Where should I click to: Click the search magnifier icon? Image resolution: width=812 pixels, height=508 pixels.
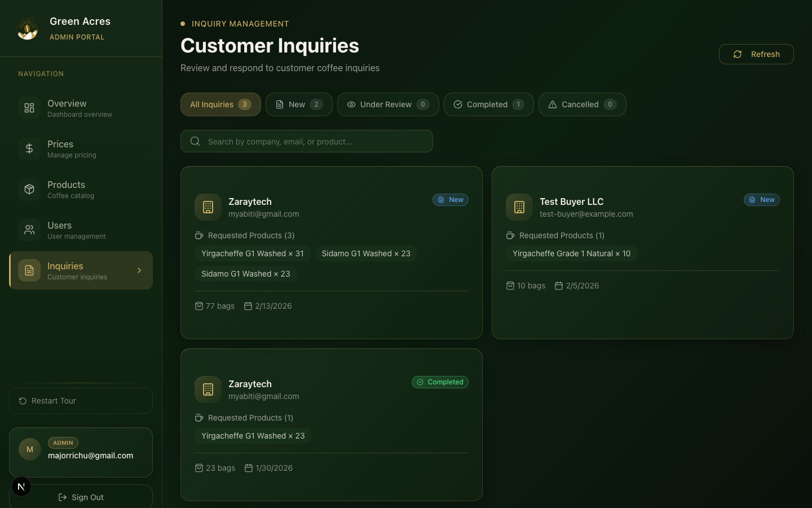pyautogui.click(x=195, y=141)
